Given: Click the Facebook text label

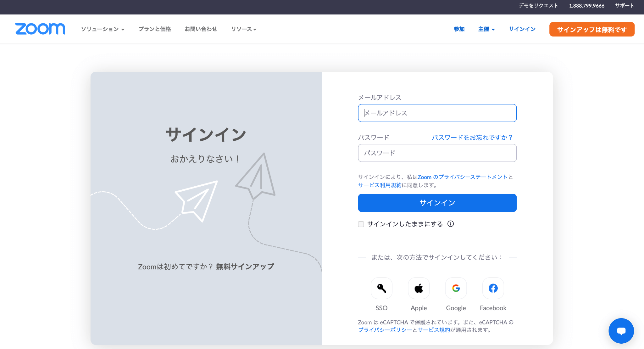Looking at the screenshot, I should [x=493, y=308].
